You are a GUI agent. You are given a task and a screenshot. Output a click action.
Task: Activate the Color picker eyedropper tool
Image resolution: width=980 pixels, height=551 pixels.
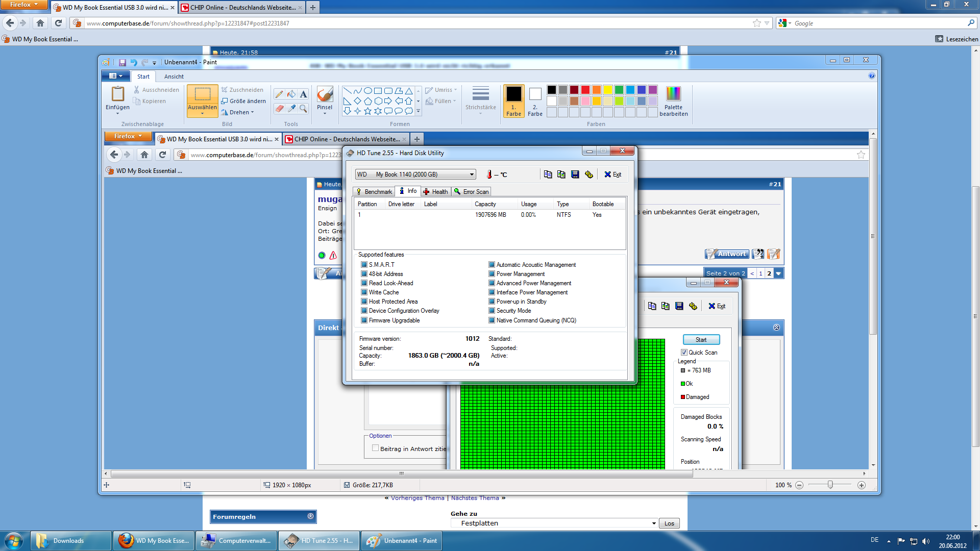point(291,109)
